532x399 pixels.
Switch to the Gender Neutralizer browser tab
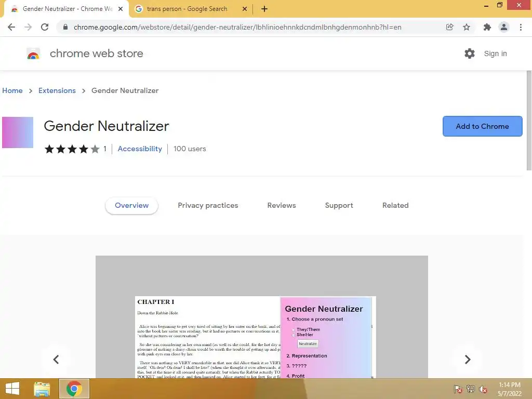tap(67, 9)
